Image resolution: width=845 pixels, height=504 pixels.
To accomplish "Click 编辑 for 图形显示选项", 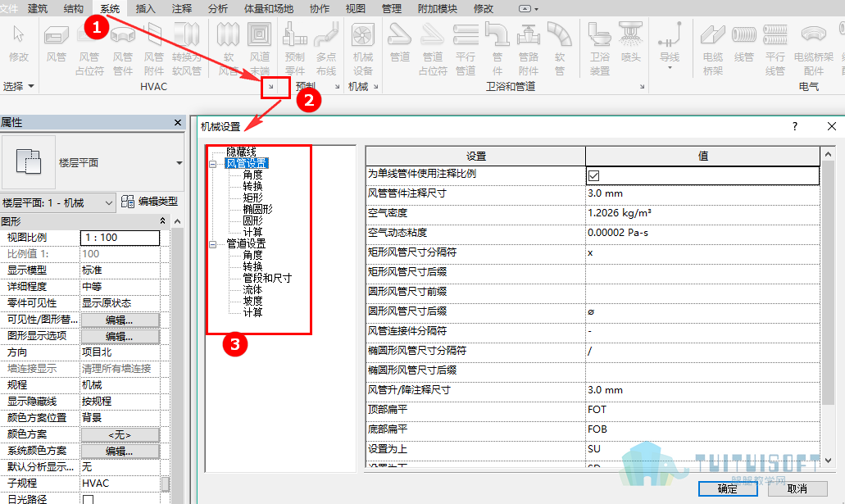I will tap(120, 336).
